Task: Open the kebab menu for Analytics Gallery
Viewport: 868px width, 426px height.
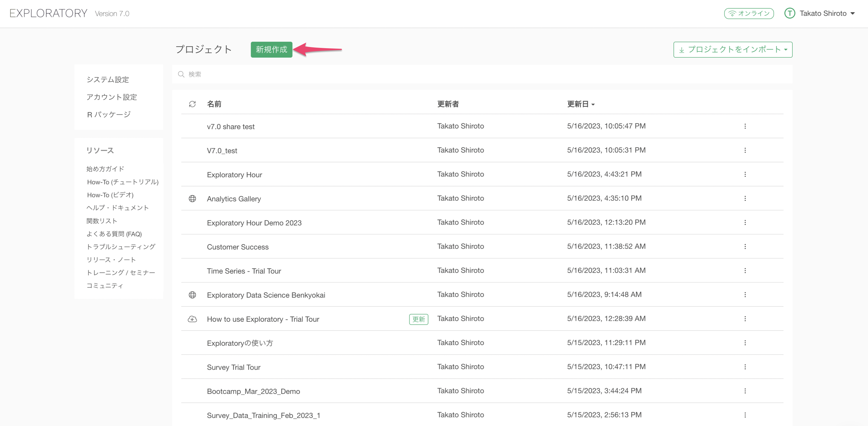Action: 745,198
